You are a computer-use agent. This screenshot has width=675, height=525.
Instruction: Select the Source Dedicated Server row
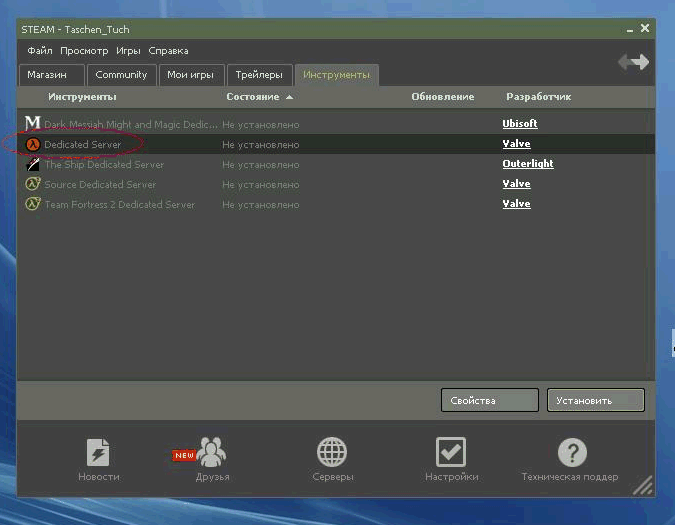(336, 184)
